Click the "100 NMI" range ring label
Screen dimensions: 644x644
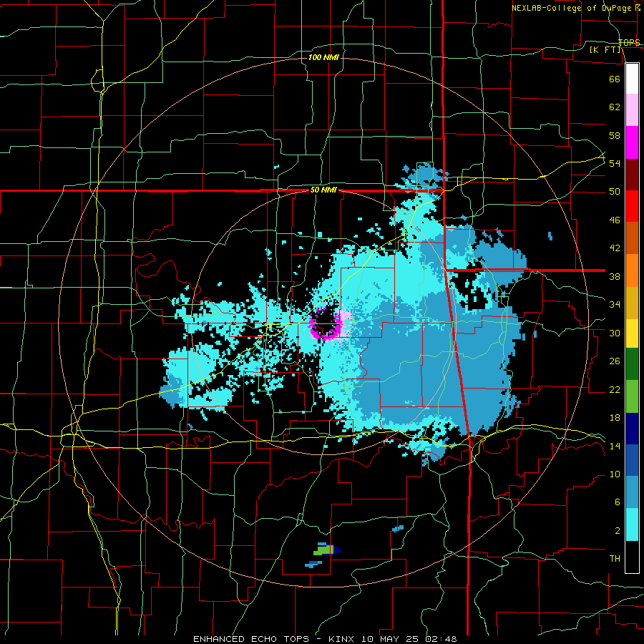[323, 57]
